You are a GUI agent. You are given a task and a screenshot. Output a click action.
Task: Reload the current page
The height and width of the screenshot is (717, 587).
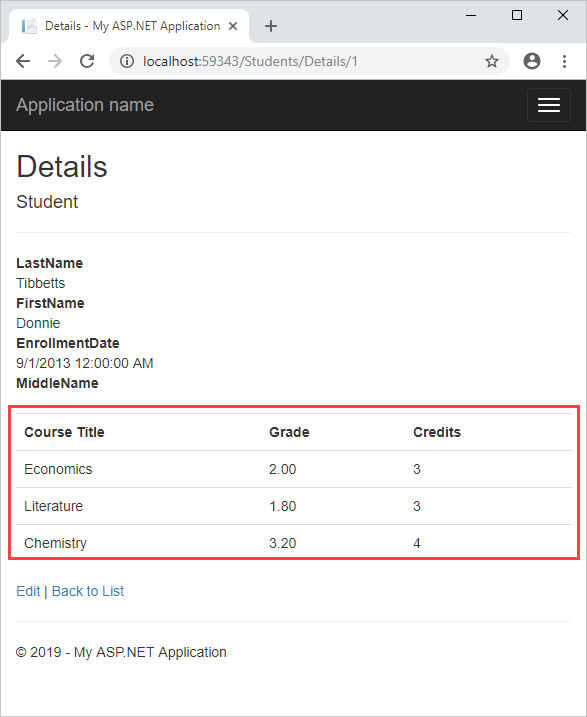[87, 61]
